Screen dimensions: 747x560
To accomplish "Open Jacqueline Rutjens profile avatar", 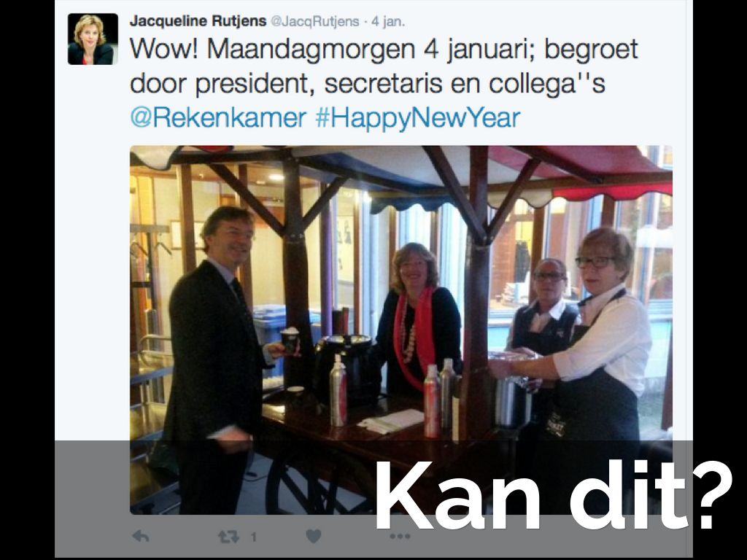I will pyautogui.click(x=93, y=39).
